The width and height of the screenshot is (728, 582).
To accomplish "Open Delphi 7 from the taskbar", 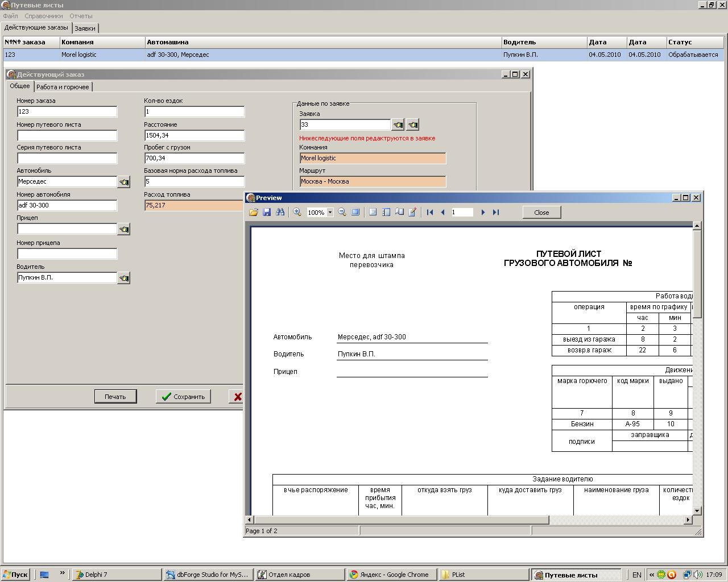I will pos(118,575).
